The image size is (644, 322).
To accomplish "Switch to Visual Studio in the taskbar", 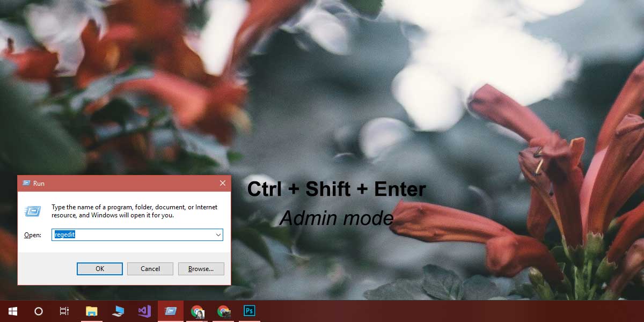I will (x=144, y=311).
